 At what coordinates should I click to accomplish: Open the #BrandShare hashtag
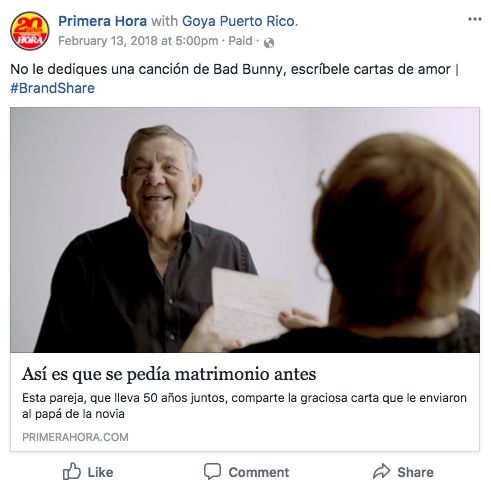coord(52,88)
